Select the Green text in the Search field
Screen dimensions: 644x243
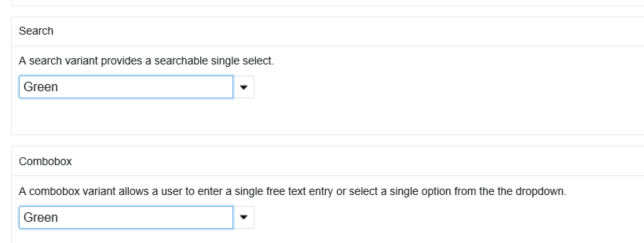pos(41,87)
